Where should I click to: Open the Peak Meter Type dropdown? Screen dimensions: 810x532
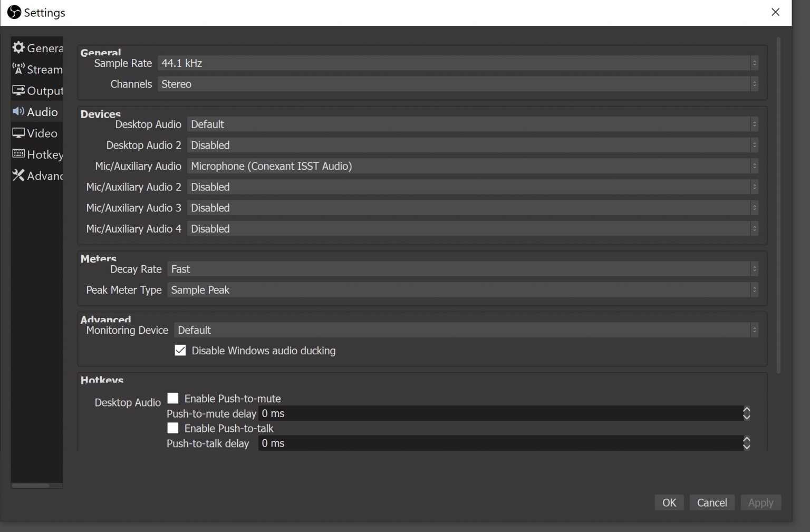(x=462, y=290)
